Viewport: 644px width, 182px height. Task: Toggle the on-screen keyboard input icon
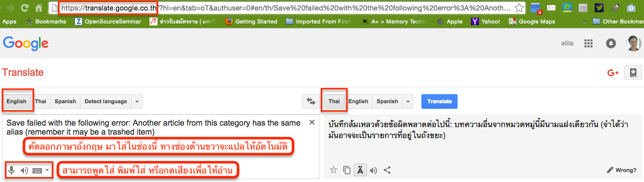pos(37,171)
